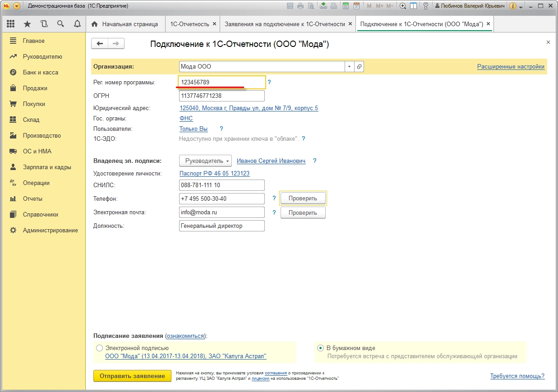Click the wrench service tools icon

[425, 6]
